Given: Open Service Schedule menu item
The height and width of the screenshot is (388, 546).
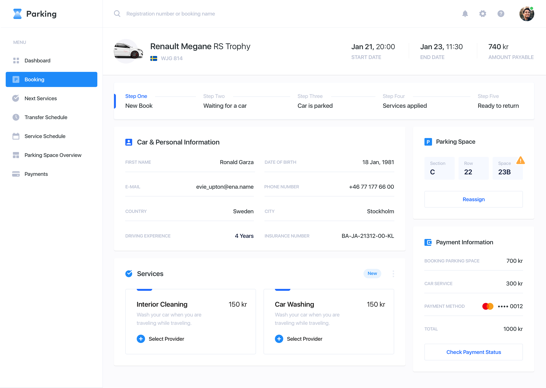Looking at the screenshot, I should (x=52, y=136).
